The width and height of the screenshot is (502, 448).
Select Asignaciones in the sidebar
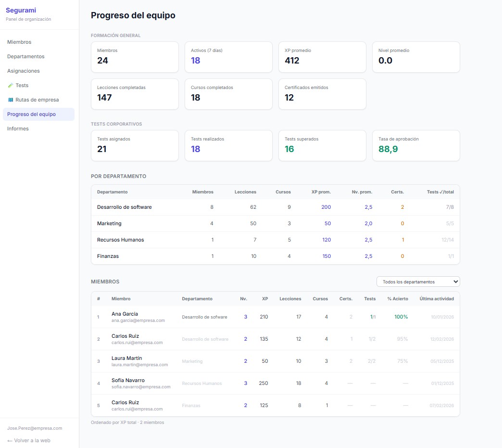(23, 71)
